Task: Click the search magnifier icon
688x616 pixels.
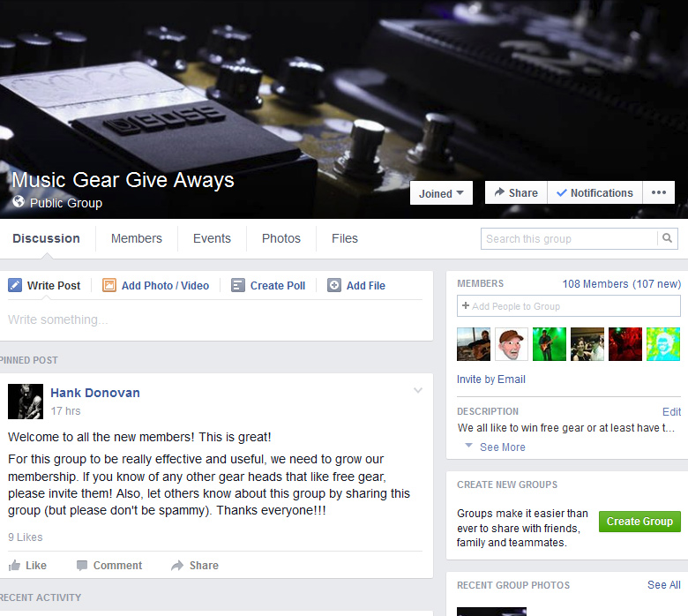Action: coord(668,238)
